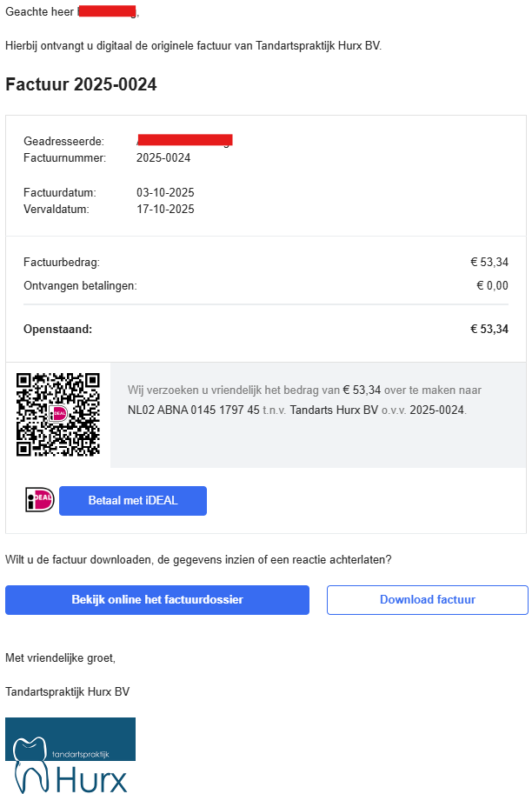Click the red redacted Geadresseerde name
The height and width of the screenshot is (794, 532).
coord(184,140)
